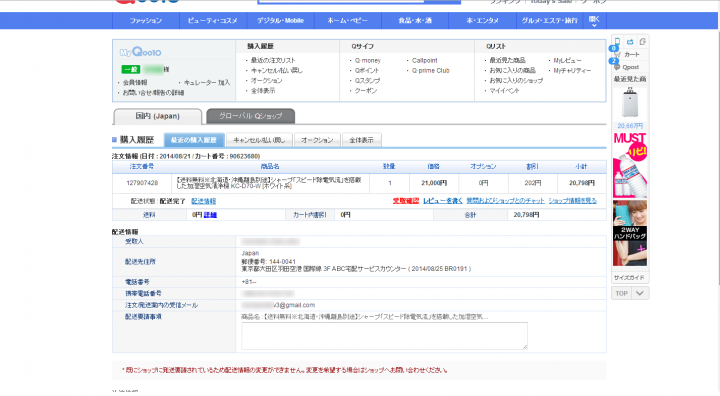This screenshot has height=396, width=720.
Task: Open お気に入りの商品 link
Action: (x=512, y=70)
